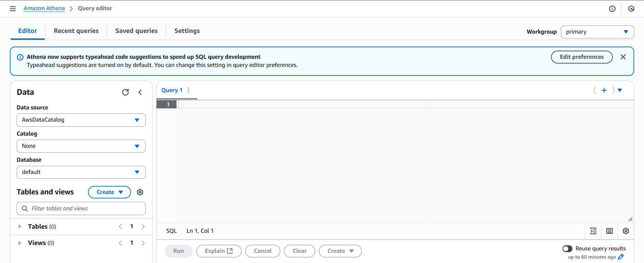
Task: Switch to the Saved queries tab
Action: tap(136, 31)
